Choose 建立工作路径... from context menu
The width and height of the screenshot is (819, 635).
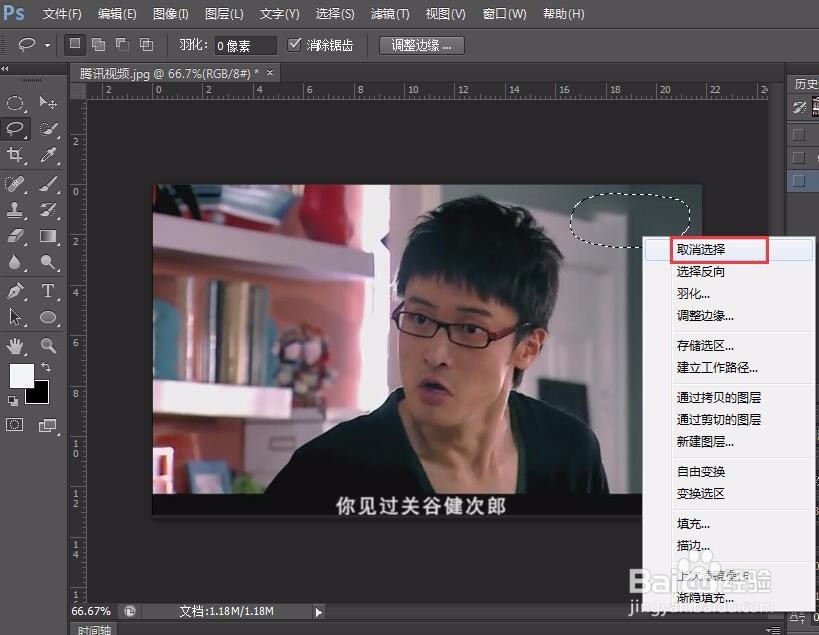pyautogui.click(x=730, y=368)
